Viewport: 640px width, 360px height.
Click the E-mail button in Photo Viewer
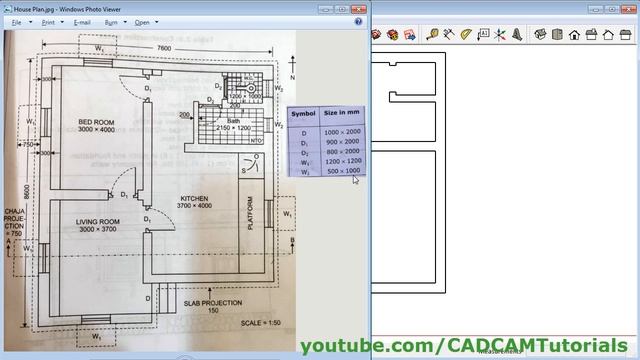pos(82,22)
